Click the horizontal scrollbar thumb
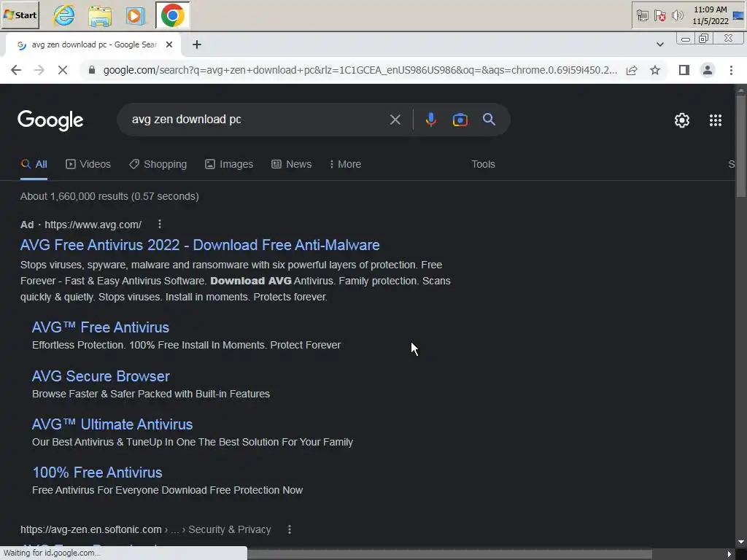747x560 pixels. (449, 554)
